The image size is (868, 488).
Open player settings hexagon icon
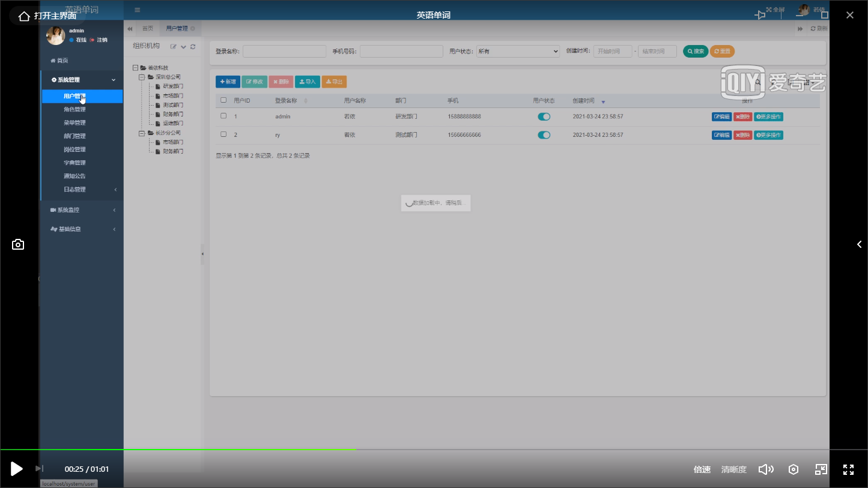[794, 469]
